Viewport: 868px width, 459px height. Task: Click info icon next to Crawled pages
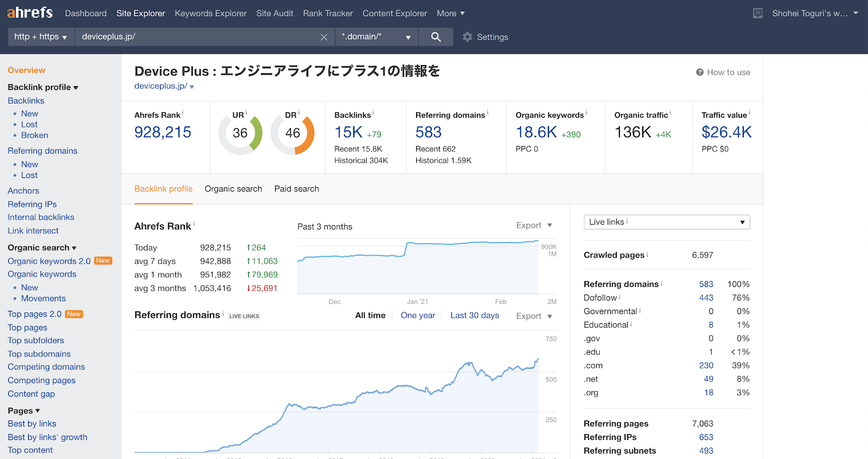[647, 254]
